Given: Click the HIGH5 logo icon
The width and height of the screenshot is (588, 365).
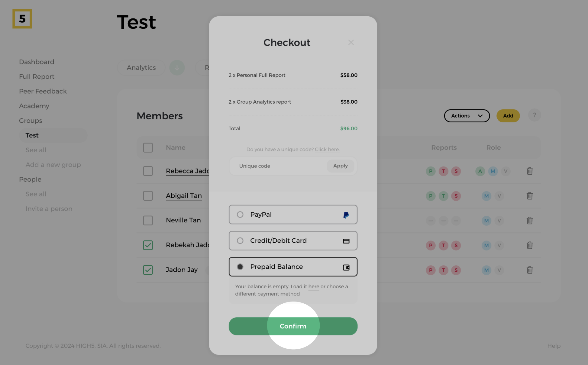Looking at the screenshot, I should click(x=22, y=19).
